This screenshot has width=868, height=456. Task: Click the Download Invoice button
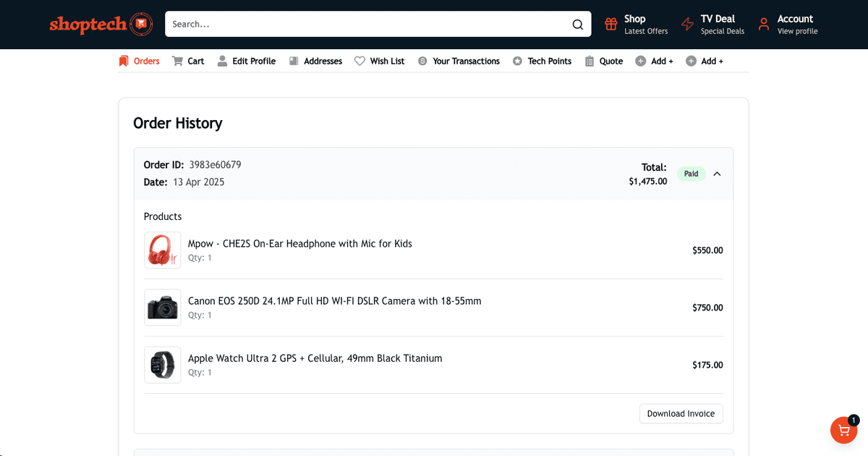[681, 413]
